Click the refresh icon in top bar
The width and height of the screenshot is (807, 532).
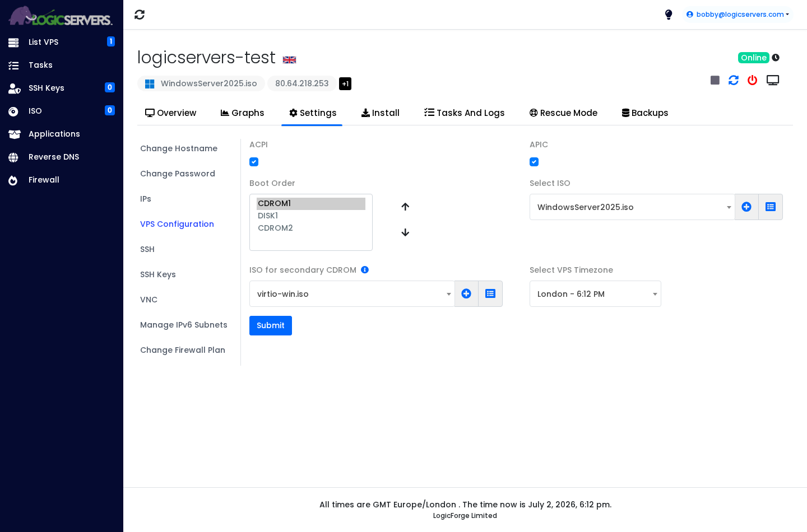[140, 15]
